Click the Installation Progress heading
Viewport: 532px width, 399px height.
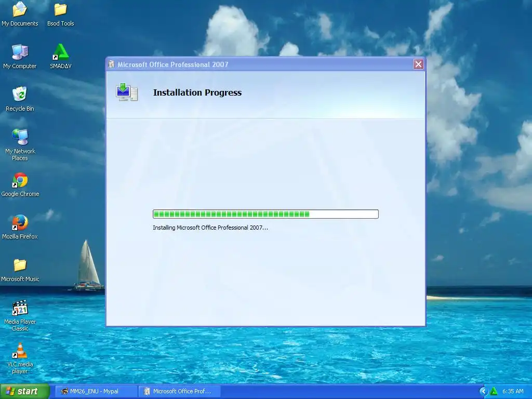[x=197, y=92]
